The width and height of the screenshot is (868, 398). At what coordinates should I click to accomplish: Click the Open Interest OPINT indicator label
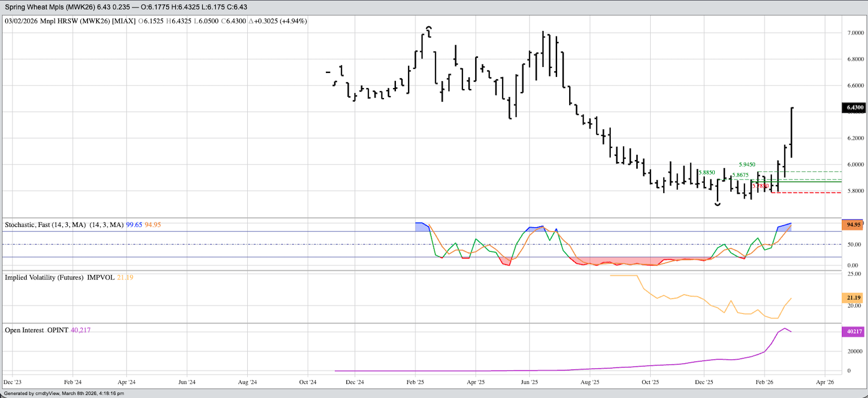[x=37, y=330]
